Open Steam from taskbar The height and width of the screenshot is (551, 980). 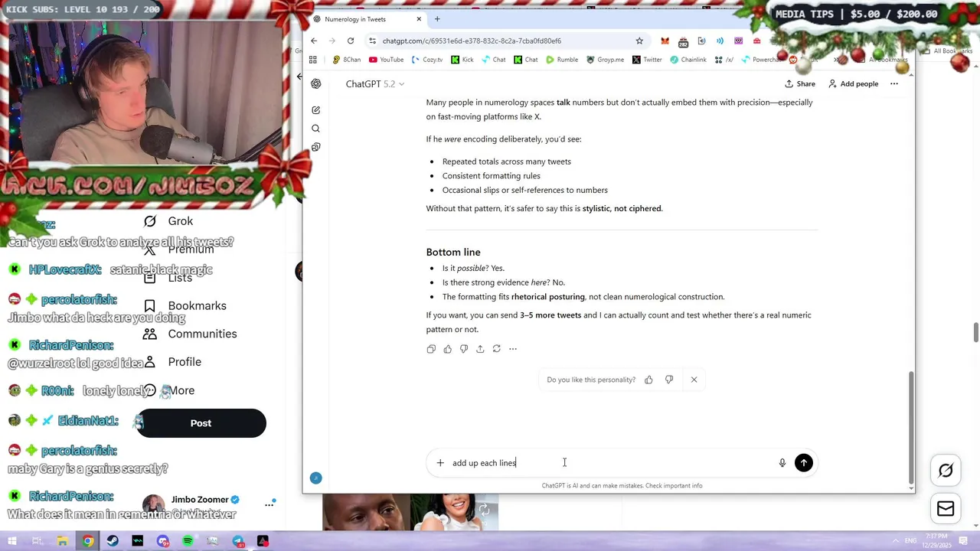point(113,541)
